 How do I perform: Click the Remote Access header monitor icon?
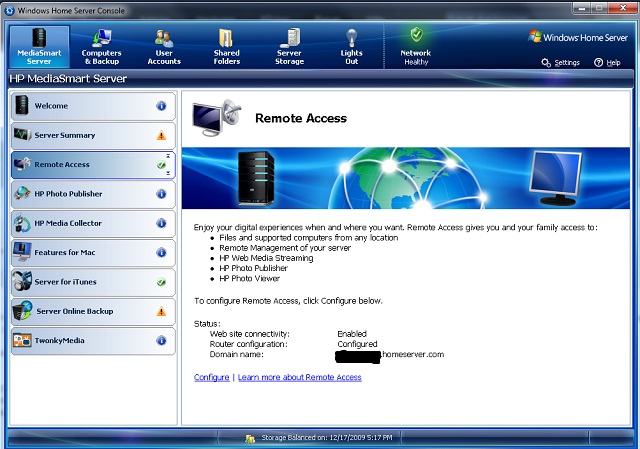click(216, 118)
